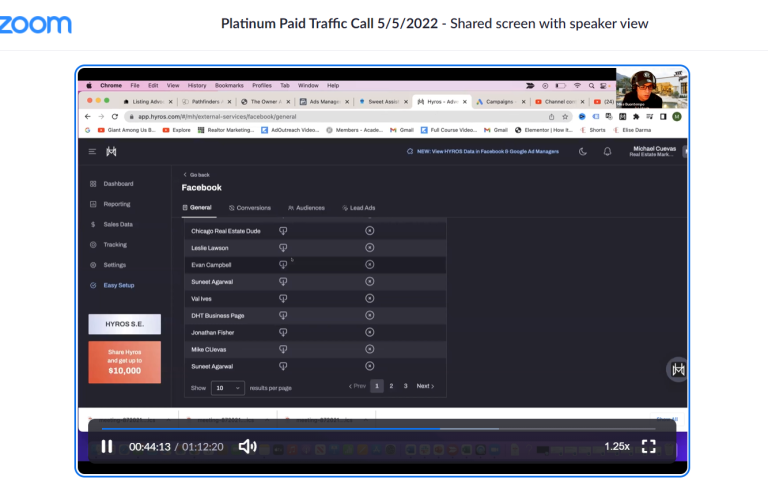Switch to the Conversions tab
The height and width of the screenshot is (504, 768).
tap(250, 208)
